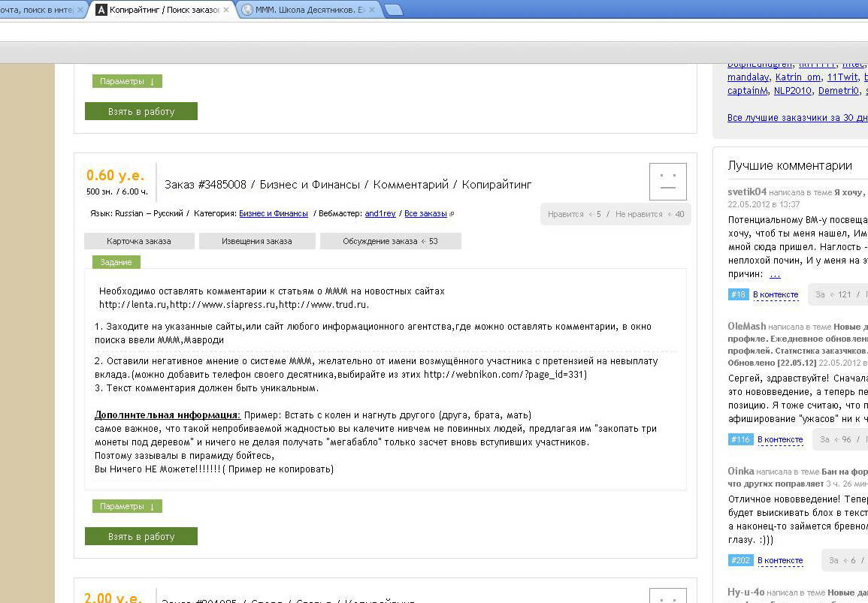Switch to the Извещения заказа tab
The width and height of the screenshot is (868, 603).
point(257,241)
